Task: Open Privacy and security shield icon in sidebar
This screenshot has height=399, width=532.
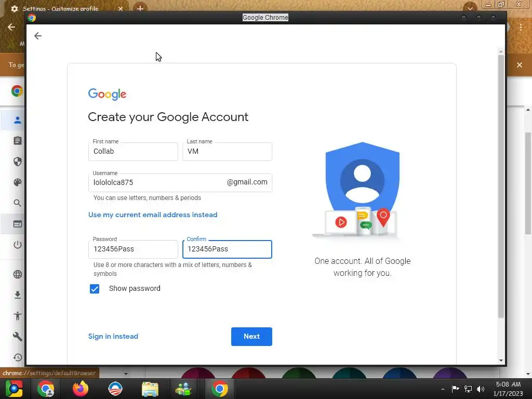Action: click(17, 162)
